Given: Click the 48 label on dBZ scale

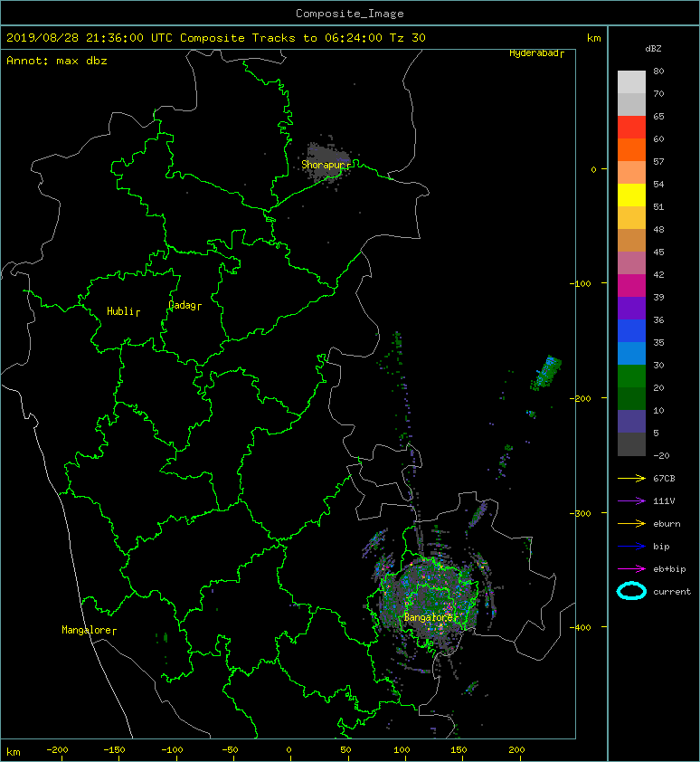Looking at the screenshot, I should [x=658, y=229].
